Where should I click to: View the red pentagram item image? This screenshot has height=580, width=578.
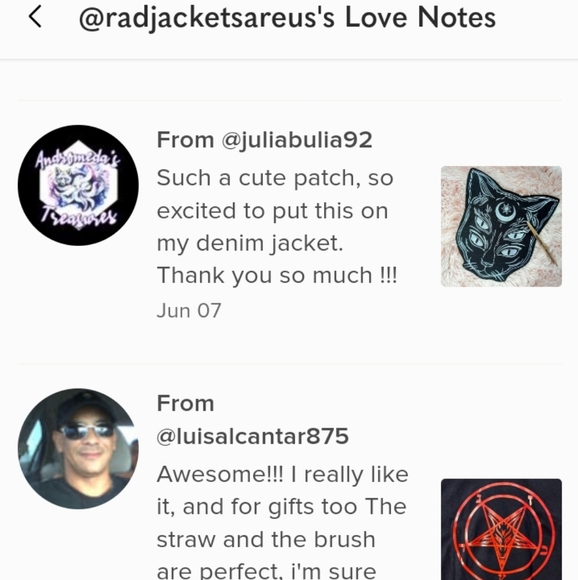coord(501,529)
